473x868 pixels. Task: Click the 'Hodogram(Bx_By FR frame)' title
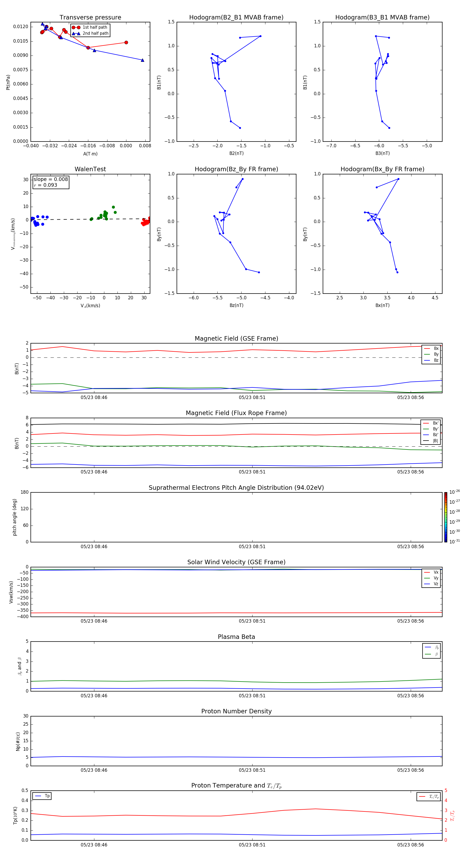pyautogui.click(x=382, y=169)
